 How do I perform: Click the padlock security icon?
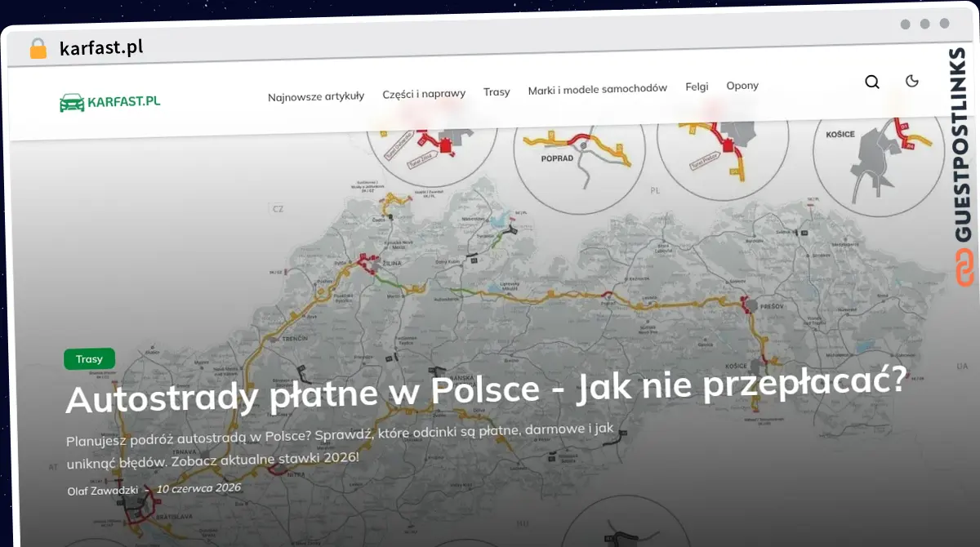(x=38, y=48)
